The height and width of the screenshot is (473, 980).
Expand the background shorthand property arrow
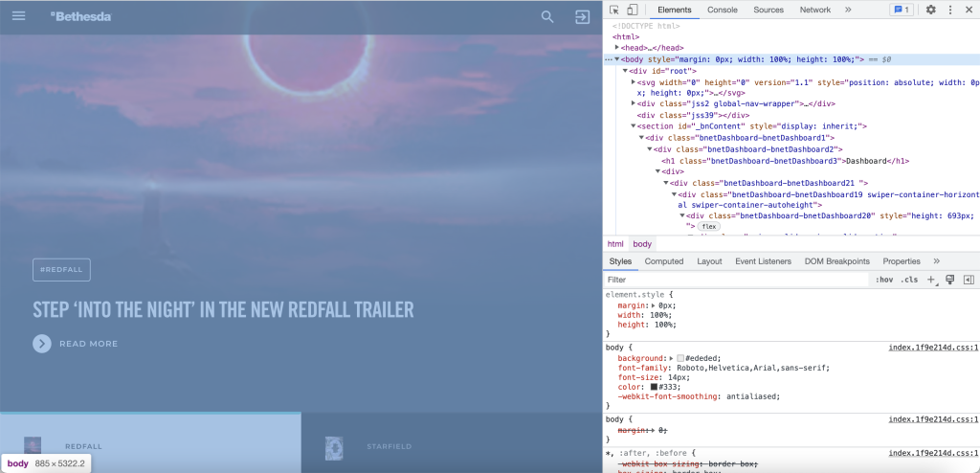(x=671, y=358)
